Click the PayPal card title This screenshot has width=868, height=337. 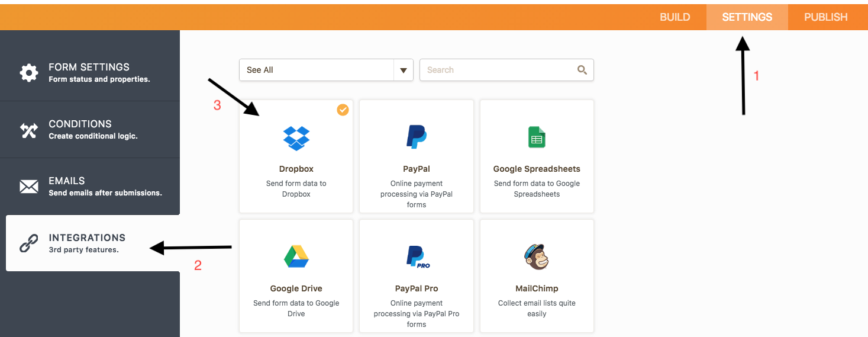(x=417, y=169)
